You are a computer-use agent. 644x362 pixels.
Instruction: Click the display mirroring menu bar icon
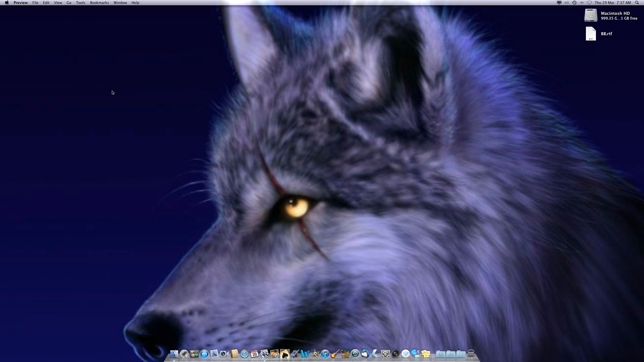[559, 3]
